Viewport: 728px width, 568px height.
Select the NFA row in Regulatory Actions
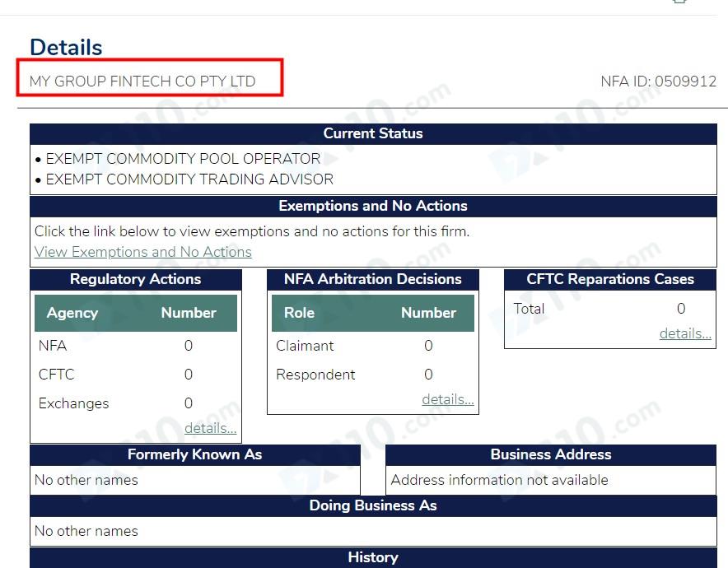click(x=136, y=346)
